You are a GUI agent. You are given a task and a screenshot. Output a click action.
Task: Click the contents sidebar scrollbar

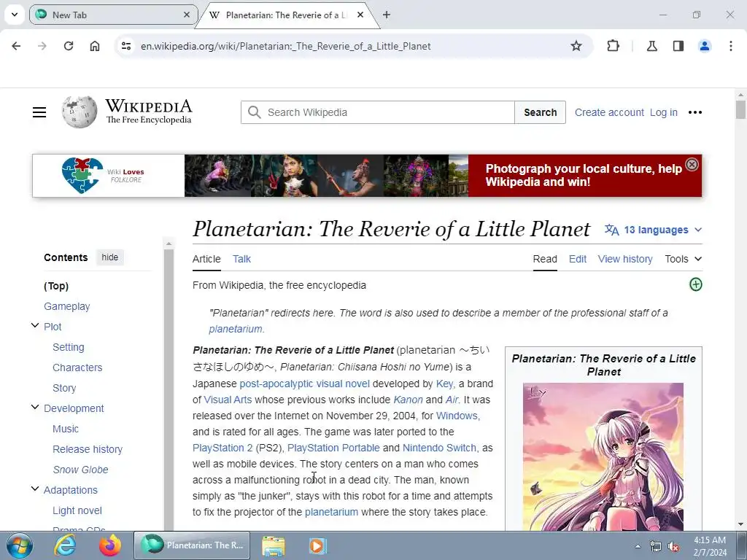click(x=169, y=388)
